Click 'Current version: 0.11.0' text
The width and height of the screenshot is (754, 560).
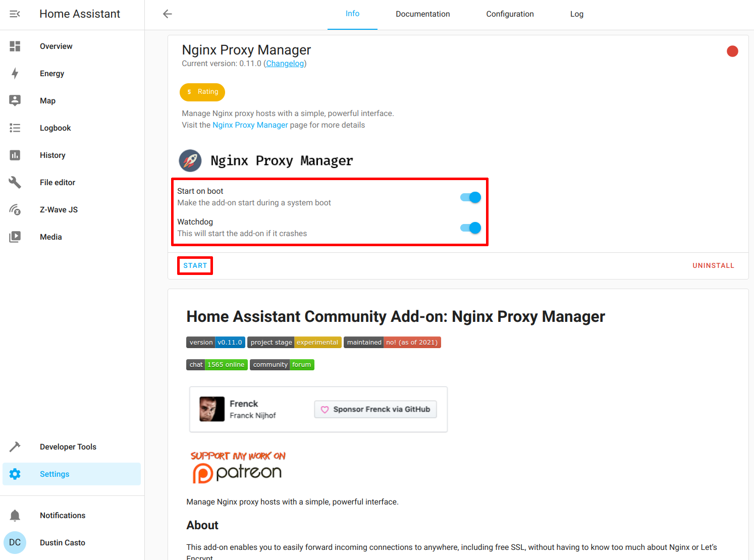pyautogui.click(x=222, y=64)
